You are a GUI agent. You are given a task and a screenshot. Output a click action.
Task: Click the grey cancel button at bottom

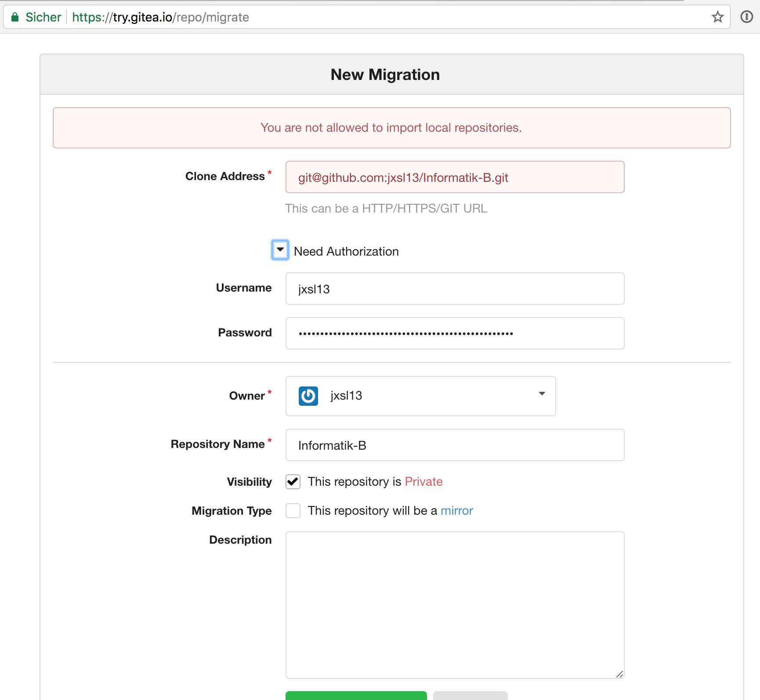click(x=470, y=696)
